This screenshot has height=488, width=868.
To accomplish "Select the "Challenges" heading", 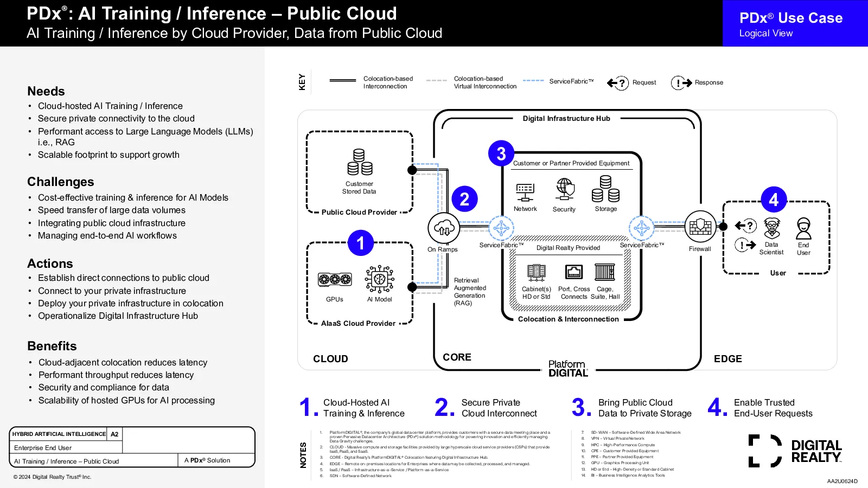I will [61, 182].
